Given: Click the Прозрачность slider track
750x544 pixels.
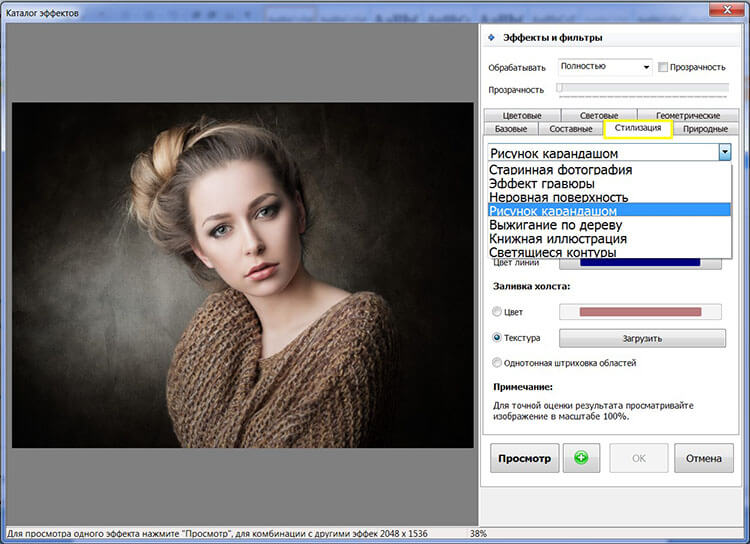Looking at the screenshot, I should [640, 89].
